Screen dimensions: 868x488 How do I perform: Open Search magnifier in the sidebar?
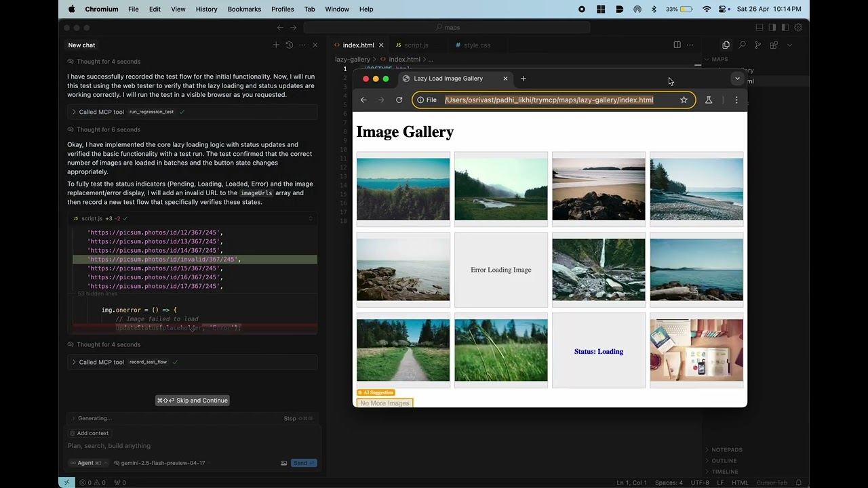click(742, 45)
